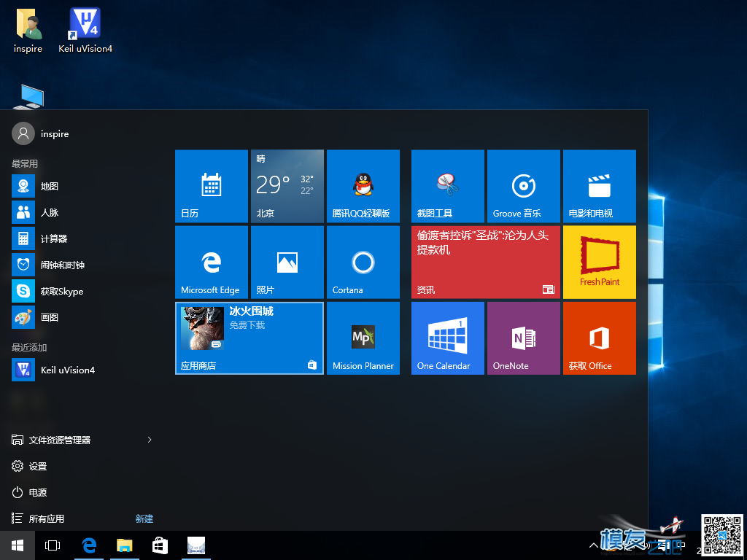
Task: Open the 电影和电视 tile
Action: pos(600,186)
